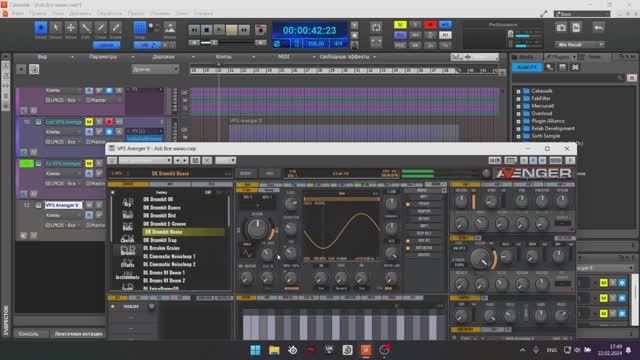Image resolution: width=640 pixels, height=360 pixels.
Task: Arm recording with the Record button
Action: [260, 30]
